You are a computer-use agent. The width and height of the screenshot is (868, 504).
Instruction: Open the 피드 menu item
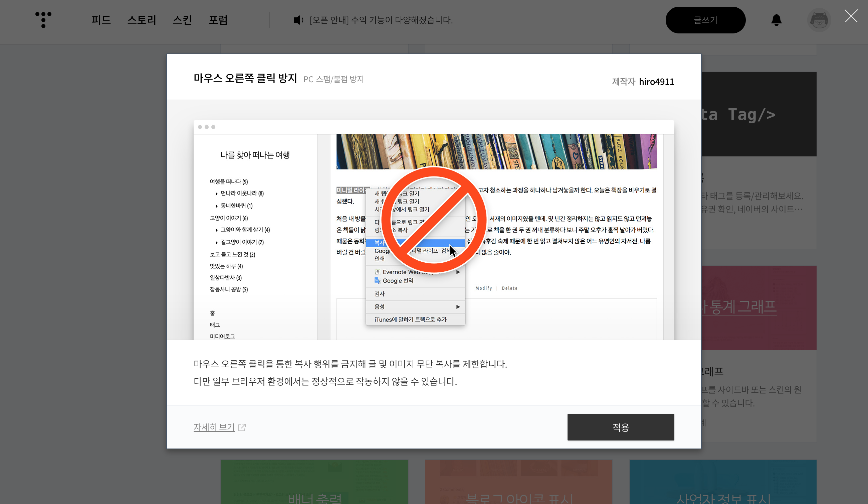coord(101,20)
